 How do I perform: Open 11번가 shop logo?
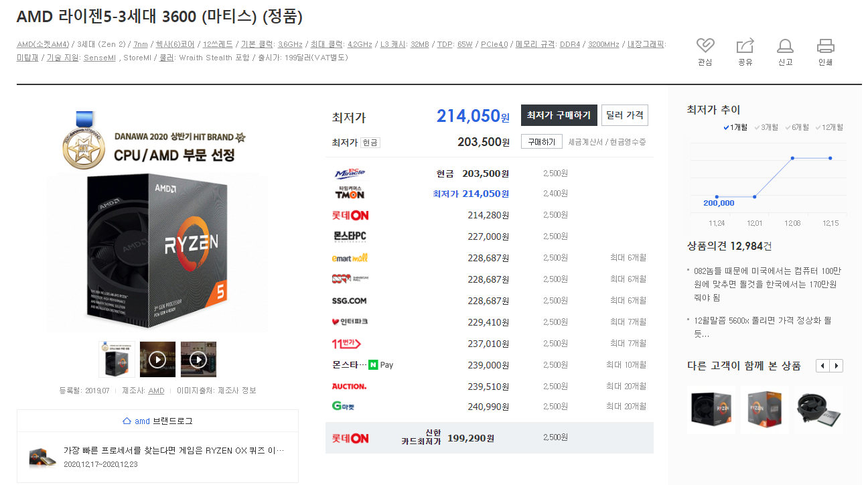click(x=347, y=344)
